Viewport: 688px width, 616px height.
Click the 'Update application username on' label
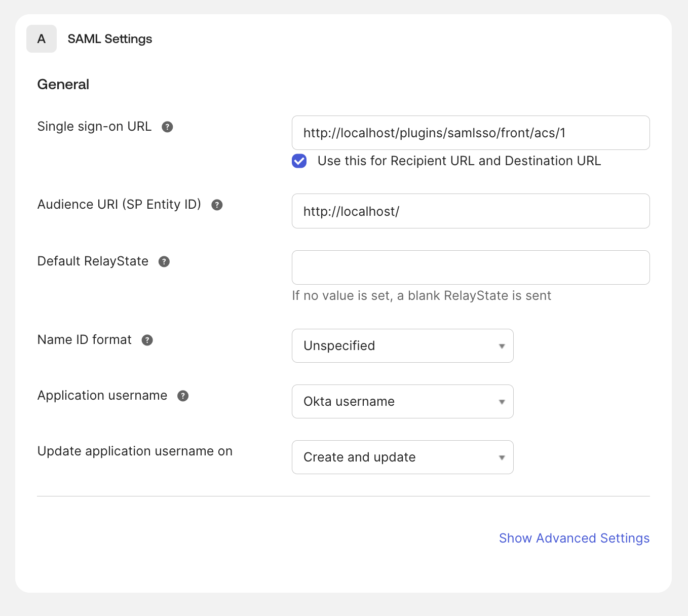(x=135, y=451)
